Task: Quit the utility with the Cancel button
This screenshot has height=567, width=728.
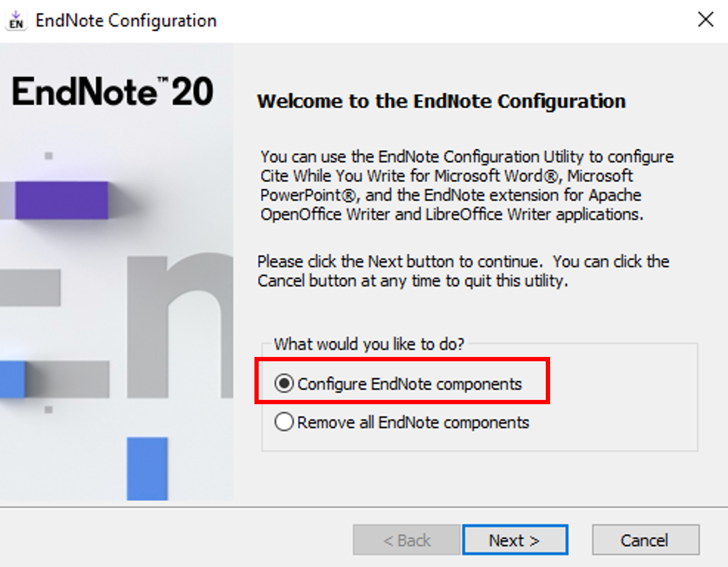Action: point(645,540)
